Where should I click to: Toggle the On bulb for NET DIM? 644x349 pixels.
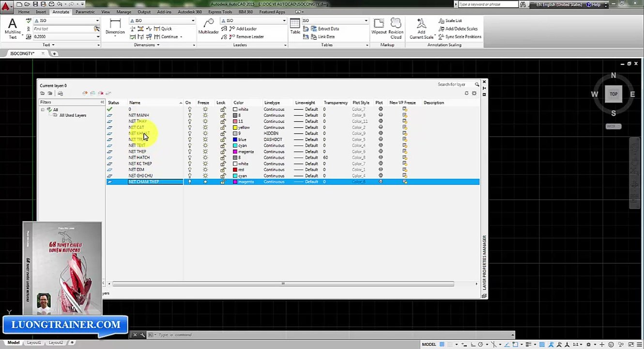(x=189, y=170)
